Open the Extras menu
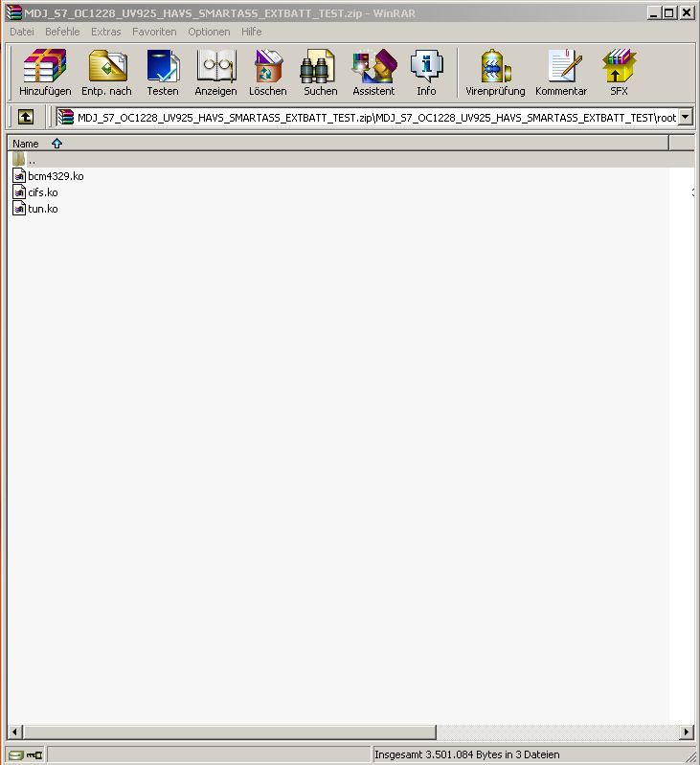The width and height of the screenshot is (700, 765). tap(106, 32)
